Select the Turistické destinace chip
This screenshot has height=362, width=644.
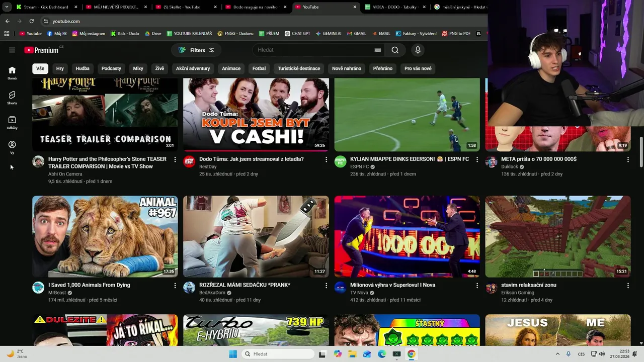click(299, 68)
